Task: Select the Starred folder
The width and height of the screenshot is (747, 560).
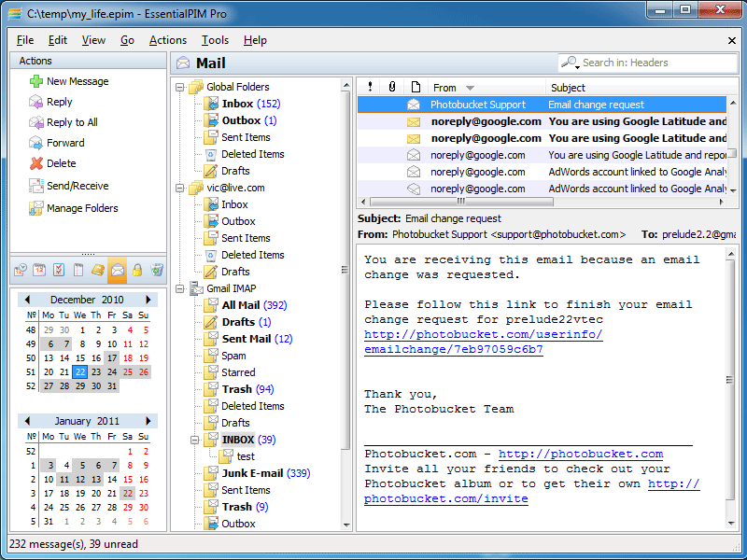Action: point(238,372)
